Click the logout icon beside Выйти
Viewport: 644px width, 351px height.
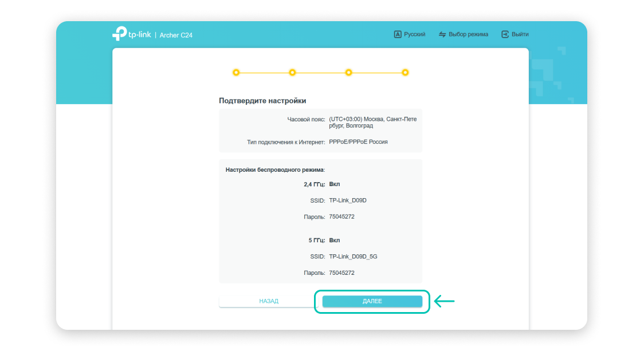tap(505, 34)
